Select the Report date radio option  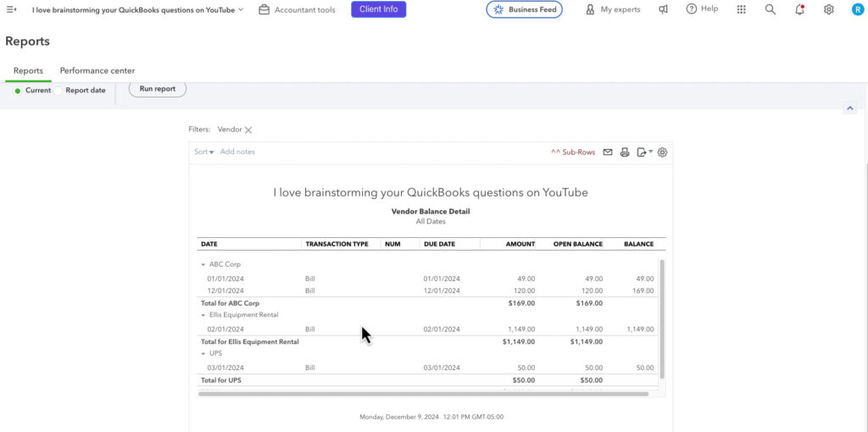coord(58,91)
